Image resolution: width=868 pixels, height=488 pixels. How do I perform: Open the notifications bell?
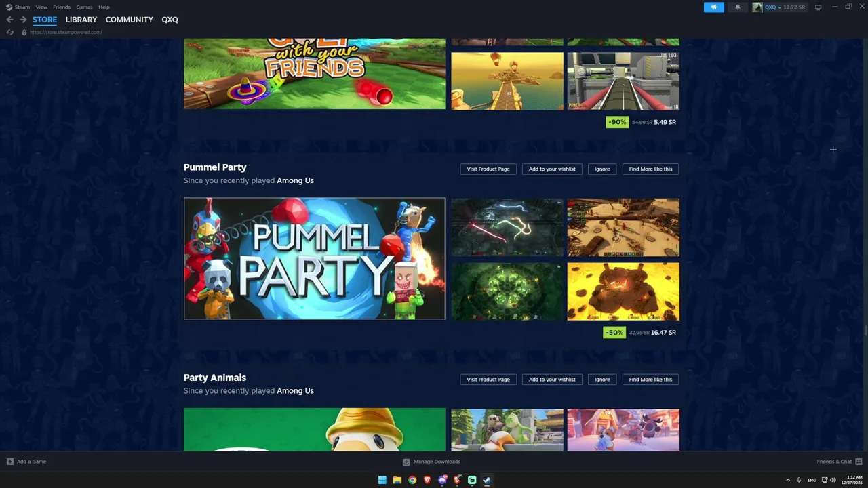tap(738, 7)
